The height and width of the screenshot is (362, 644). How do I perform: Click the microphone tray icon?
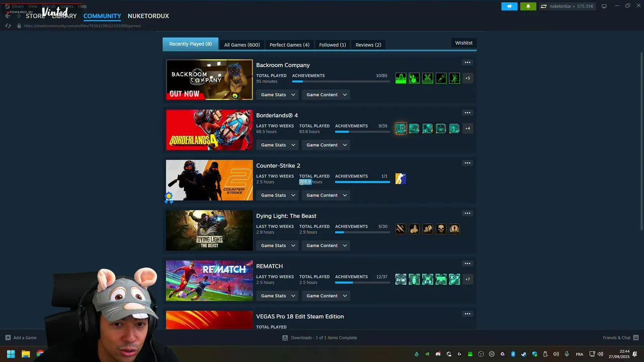(567, 354)
